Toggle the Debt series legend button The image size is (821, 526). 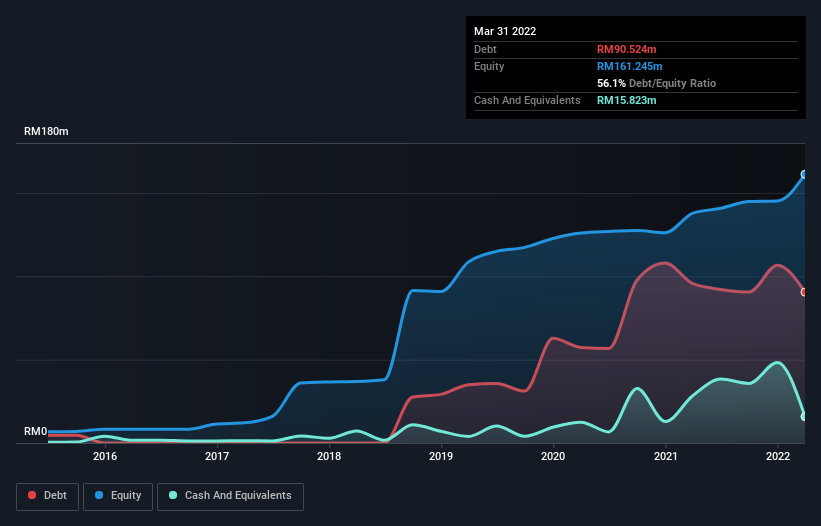tap(48, 496)
